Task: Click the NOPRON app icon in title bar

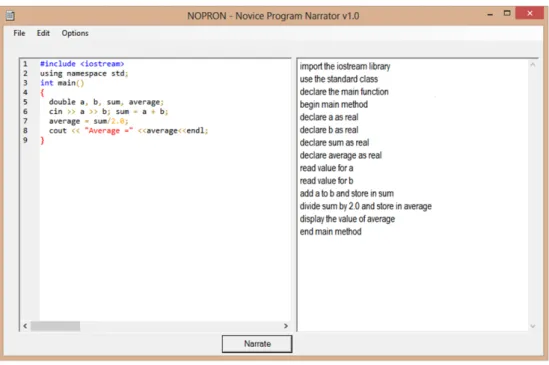Action: pyautogui.click(x=10, y=16)
